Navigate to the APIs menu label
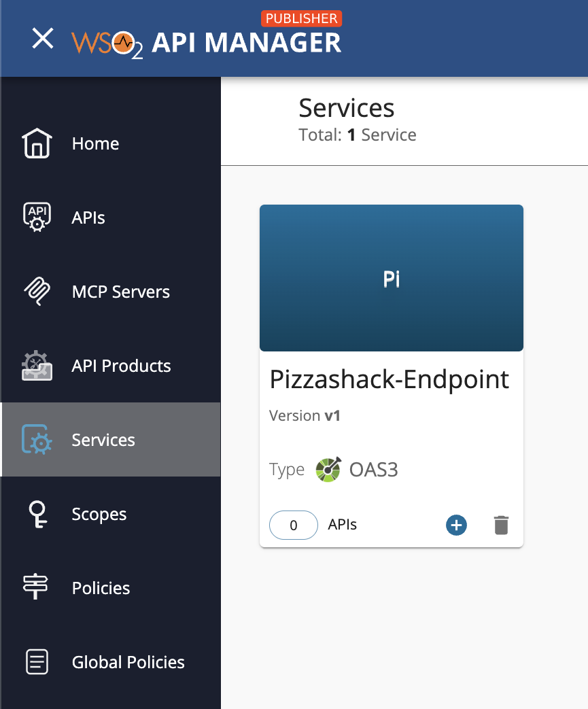 [x=88, y=218]
